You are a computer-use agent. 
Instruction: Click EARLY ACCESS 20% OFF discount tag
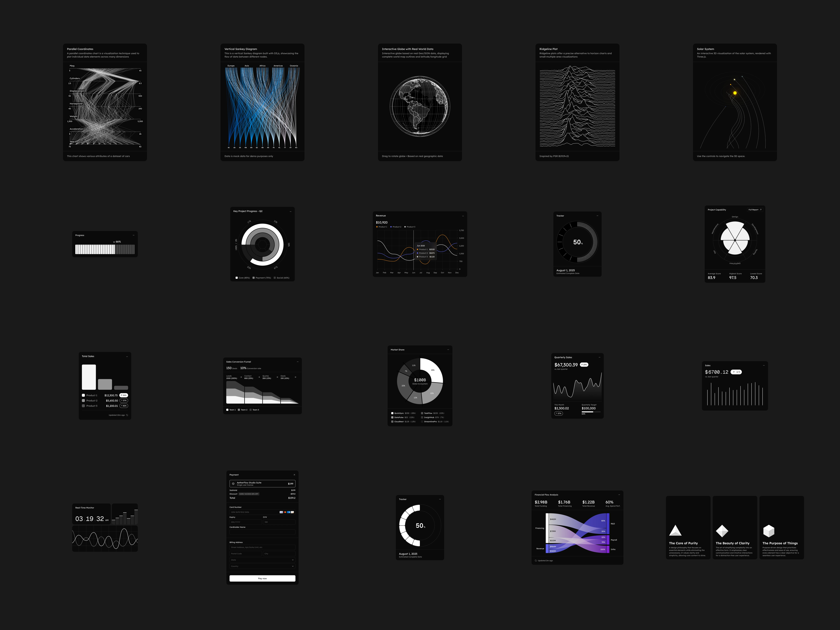click(x=249, y=494)
